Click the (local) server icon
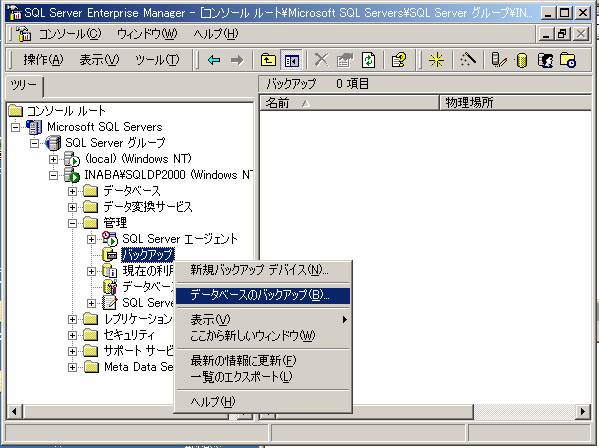 (71, 159)
